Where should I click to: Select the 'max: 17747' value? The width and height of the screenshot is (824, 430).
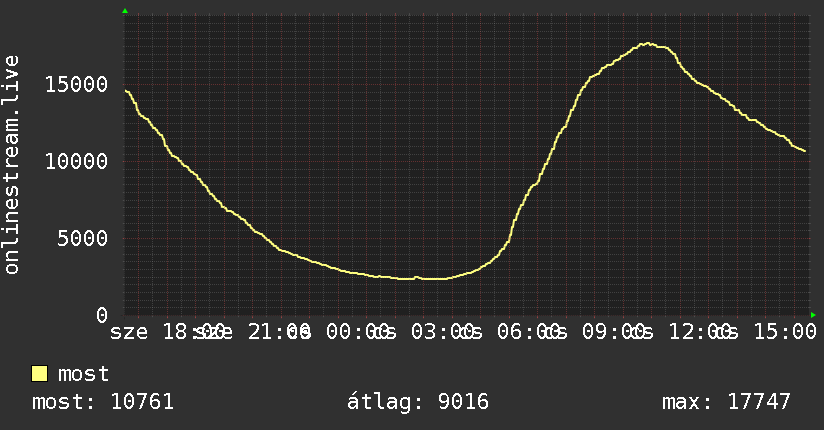pyautogui.click(x=726, y=402)
